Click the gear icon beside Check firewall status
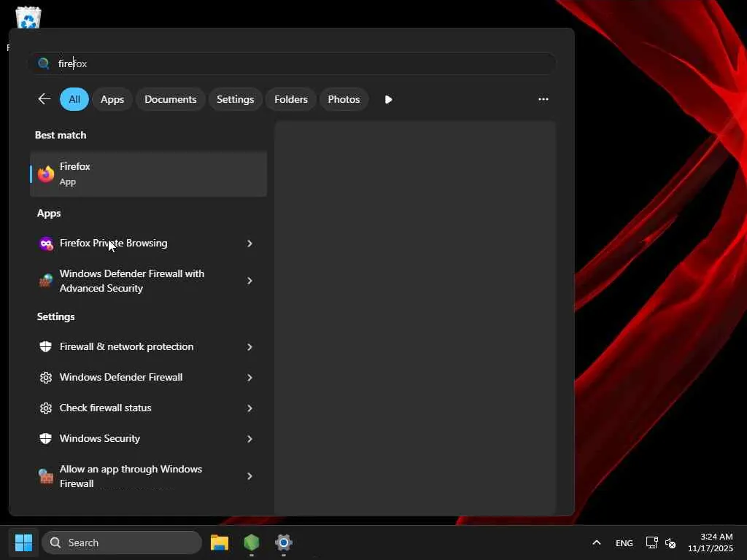Image resolution: width=747 pixels, height=560 pixels. [46, 408]
